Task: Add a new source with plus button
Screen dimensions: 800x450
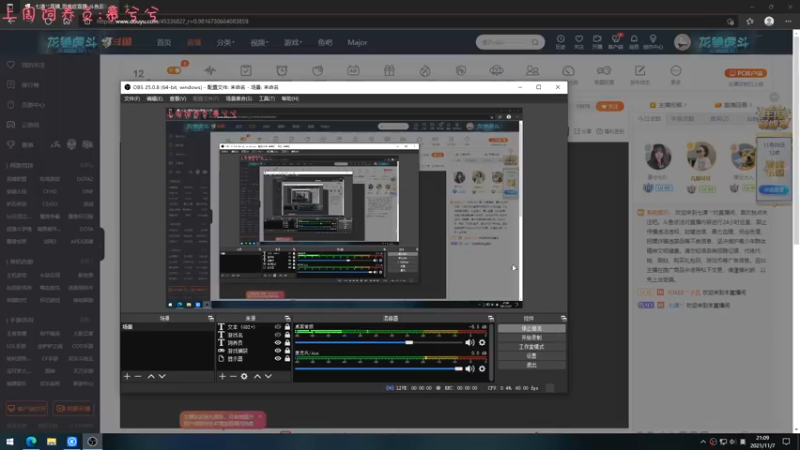Action: pos(222,377)
